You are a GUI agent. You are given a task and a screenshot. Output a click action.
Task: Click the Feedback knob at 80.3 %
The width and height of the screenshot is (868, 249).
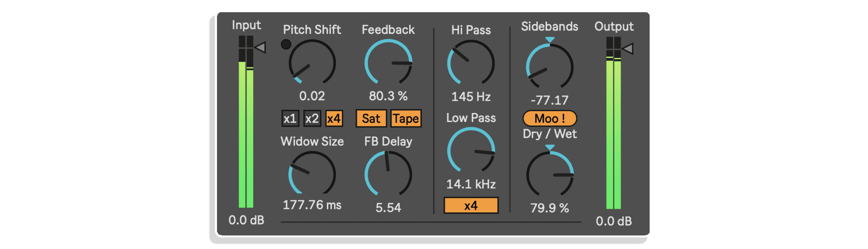(x=388, y=63)
